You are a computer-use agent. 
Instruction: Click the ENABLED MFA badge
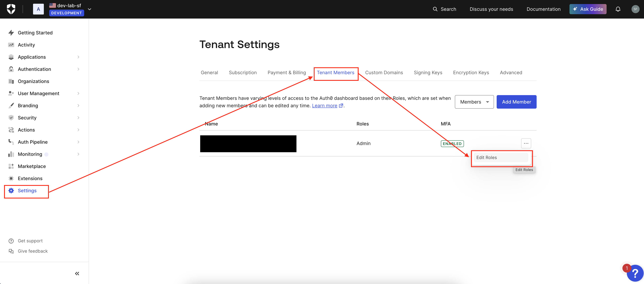(x=452, y=144)
